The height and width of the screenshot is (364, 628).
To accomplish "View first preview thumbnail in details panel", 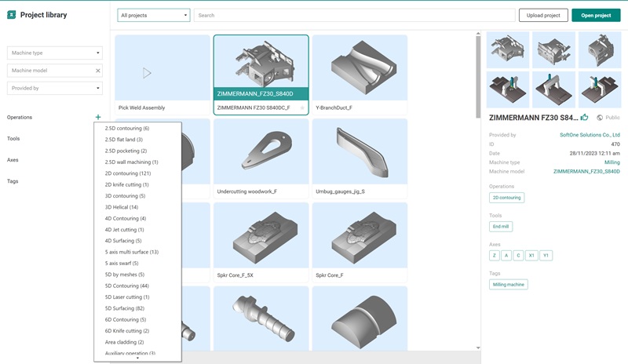I will tap(507, 49).
